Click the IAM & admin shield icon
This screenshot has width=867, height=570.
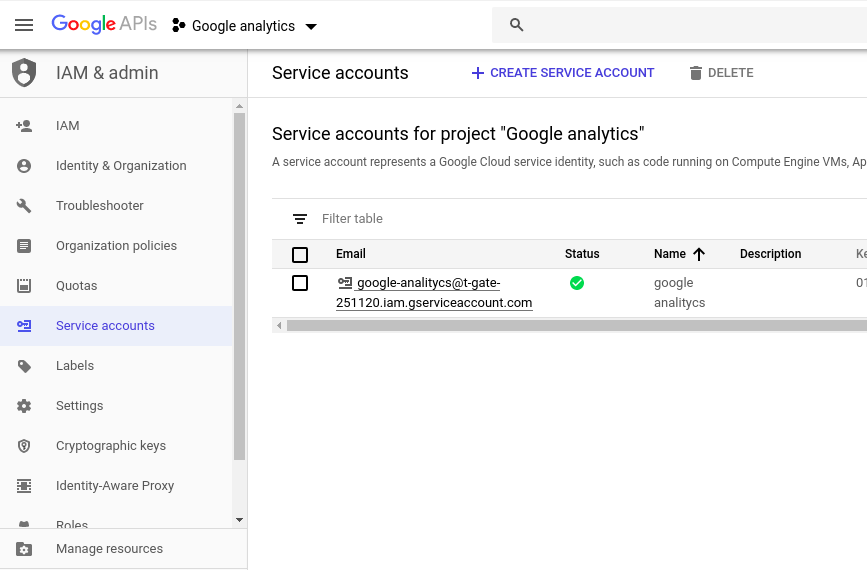pos(24,72)
